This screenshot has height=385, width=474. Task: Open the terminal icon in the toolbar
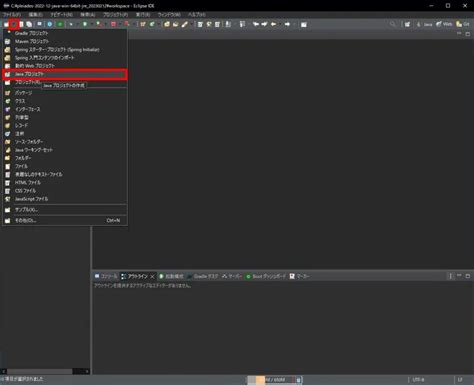tap(39, 24)
